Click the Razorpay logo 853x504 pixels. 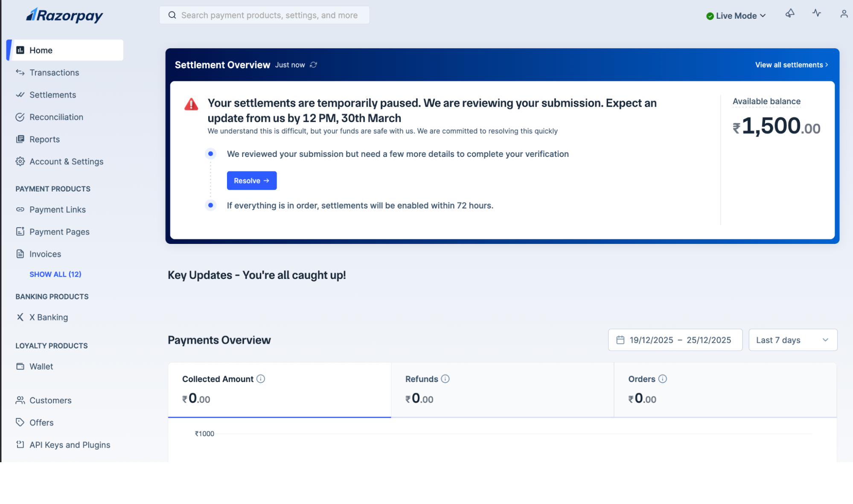pos(65,15)
